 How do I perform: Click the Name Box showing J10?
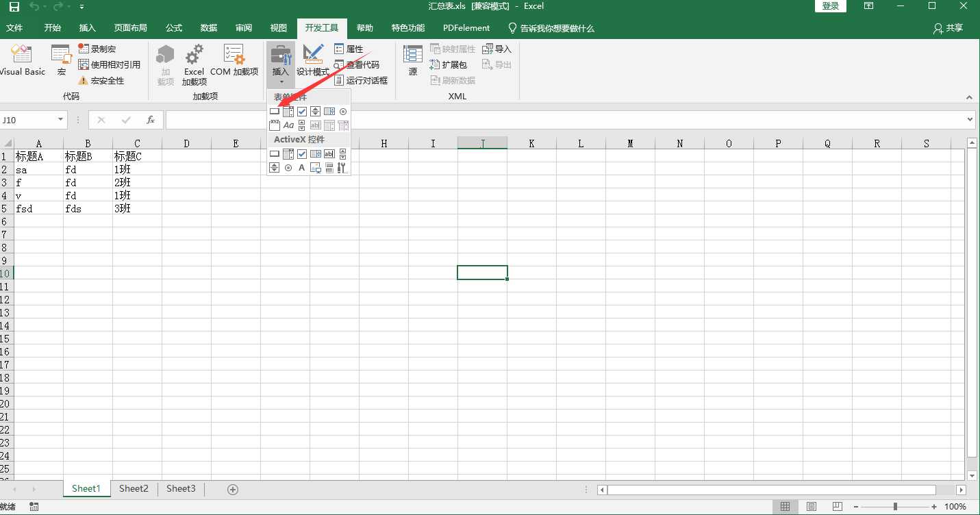27,120
